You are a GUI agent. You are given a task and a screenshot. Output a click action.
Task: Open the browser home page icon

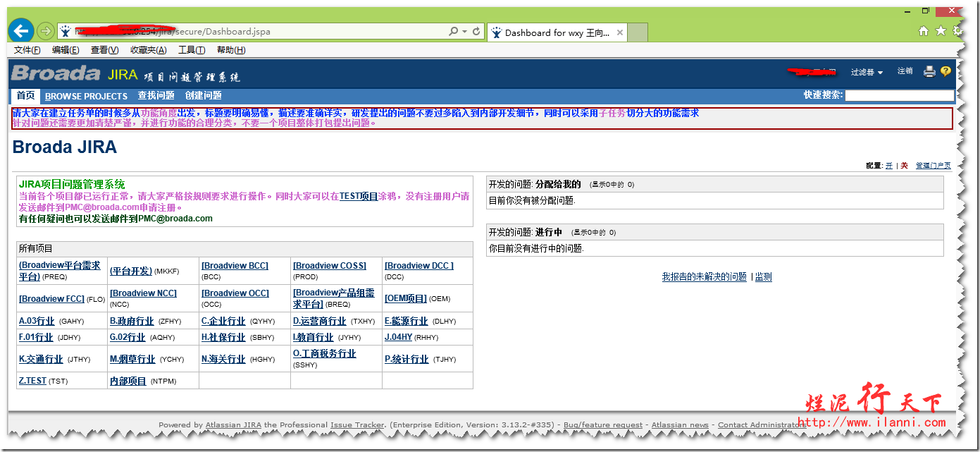(923, 31)
